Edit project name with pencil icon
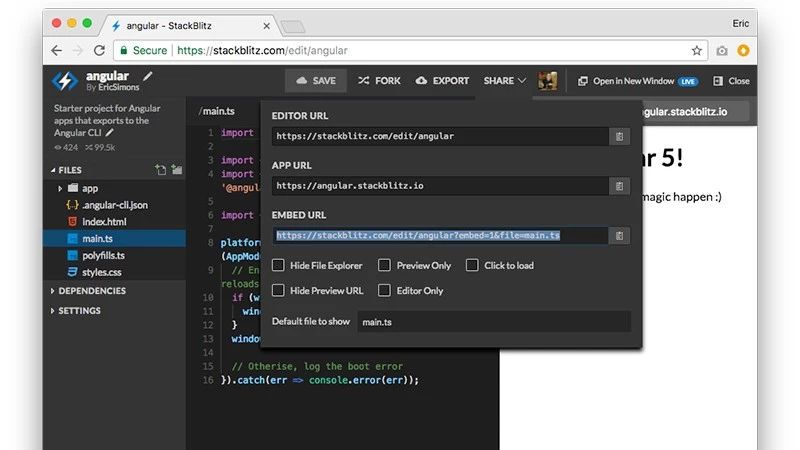Viewport: 800px width, 450px height. click(x=147, y=76)
